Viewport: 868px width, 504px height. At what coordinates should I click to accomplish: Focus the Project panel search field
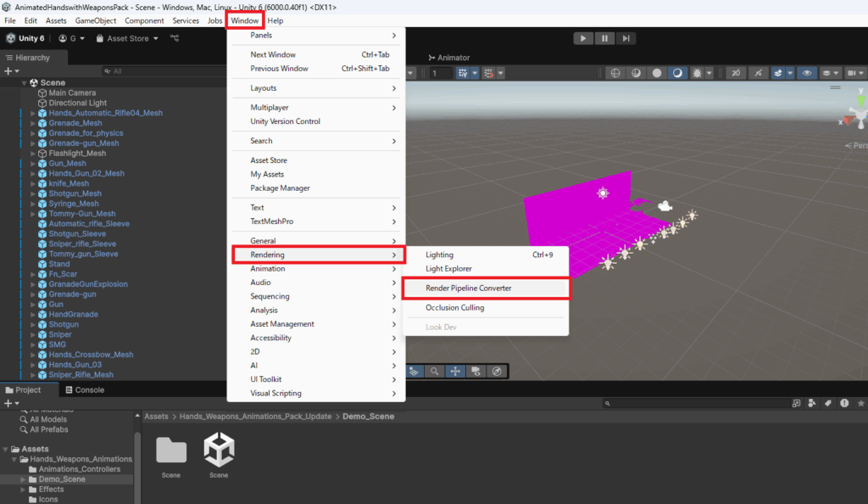(x=695, y=403)
